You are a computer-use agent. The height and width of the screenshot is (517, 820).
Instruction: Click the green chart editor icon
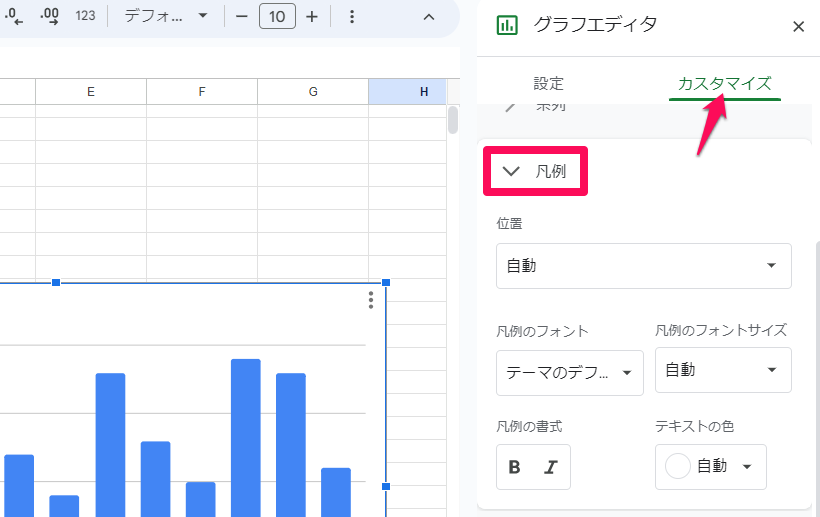[x=507, y=25]
